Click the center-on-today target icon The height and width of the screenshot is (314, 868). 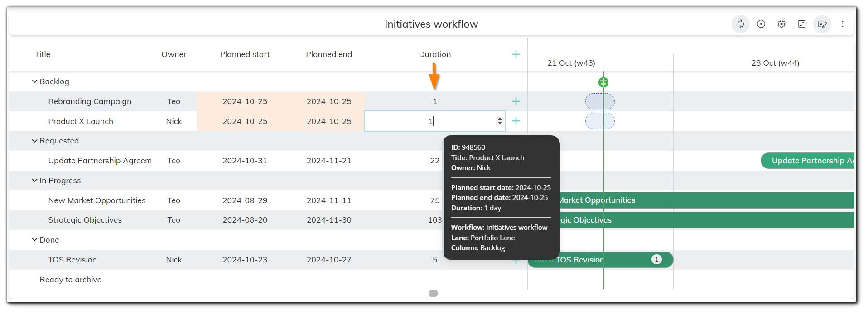pos(761,24)
